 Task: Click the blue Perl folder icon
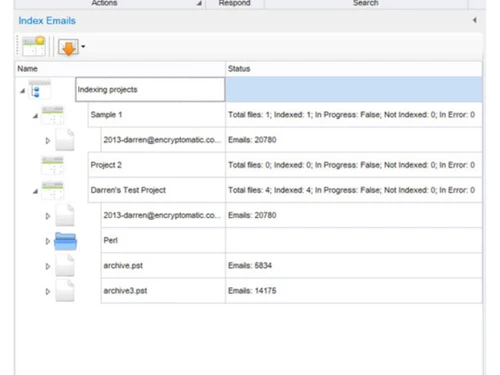tap(65, 241)
